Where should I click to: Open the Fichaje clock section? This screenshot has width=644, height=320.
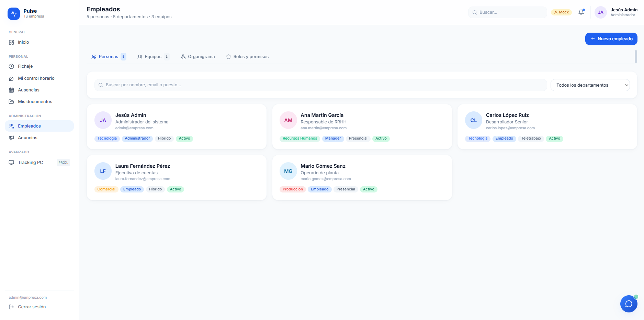pos(39,66)
